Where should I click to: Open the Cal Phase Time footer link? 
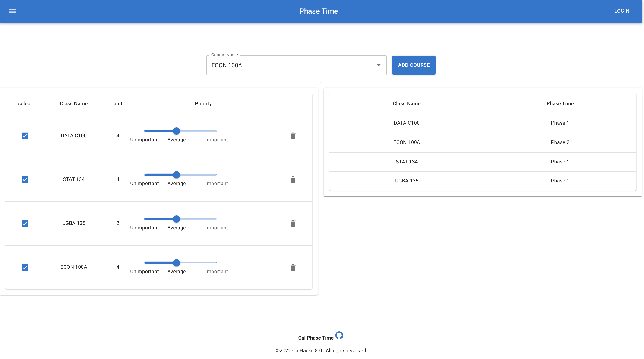315,338
